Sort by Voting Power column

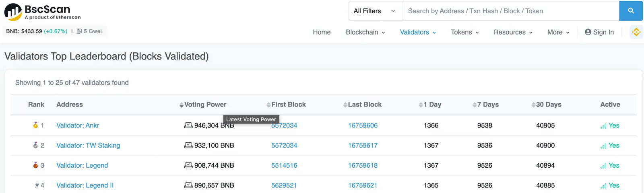[x=203, y=105]
